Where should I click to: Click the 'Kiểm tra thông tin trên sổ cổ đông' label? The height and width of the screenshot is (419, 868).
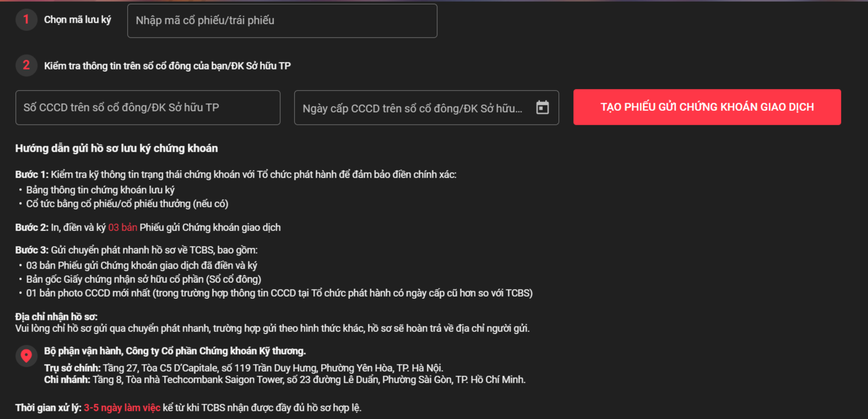point(167,66)
